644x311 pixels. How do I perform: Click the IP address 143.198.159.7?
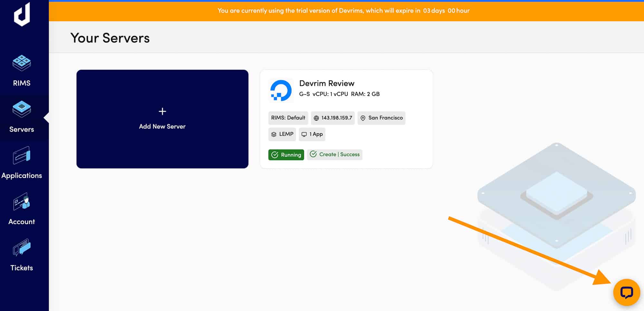(336, 118)
